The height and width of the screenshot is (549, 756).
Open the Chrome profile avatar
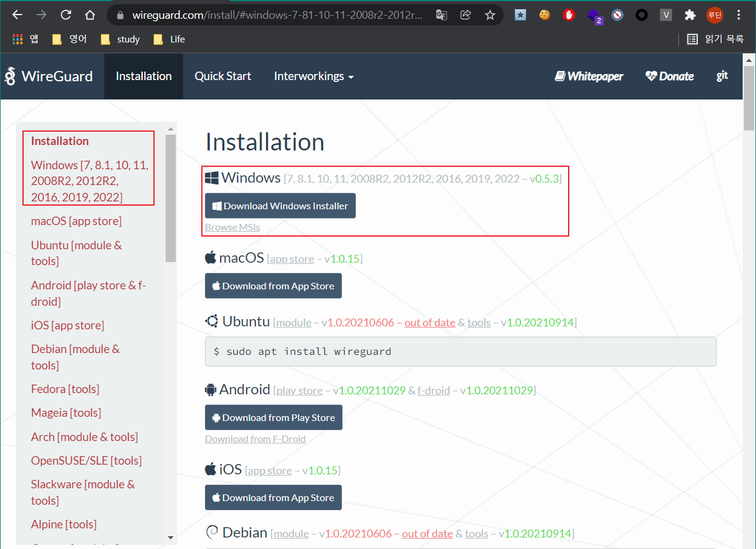[715, 15]
